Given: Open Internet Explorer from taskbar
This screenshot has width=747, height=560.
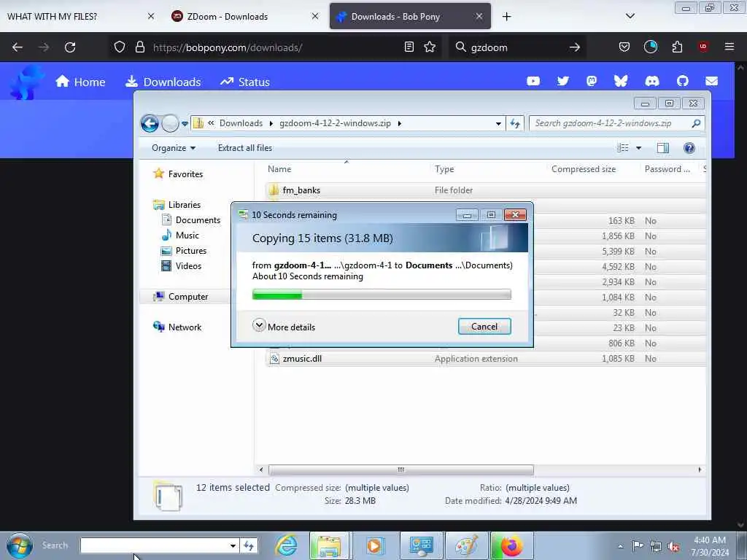Looking at the screenshot, I should [286, 545].
